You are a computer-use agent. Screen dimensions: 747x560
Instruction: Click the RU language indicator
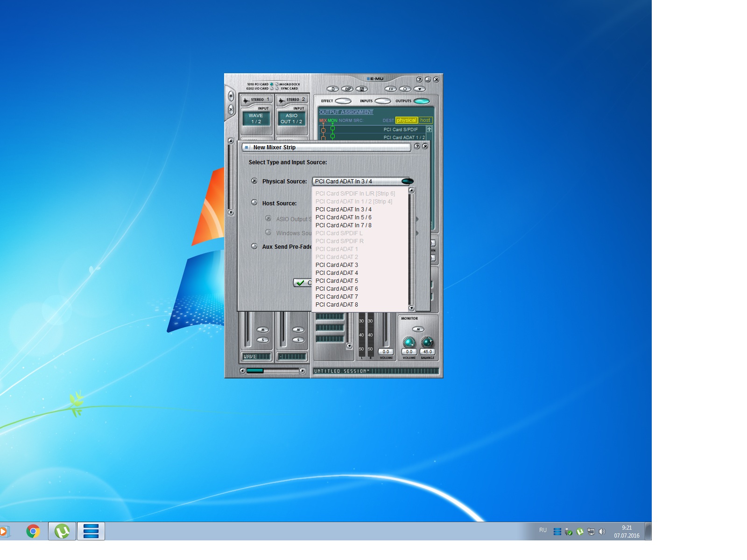click(x=543, y=530)
